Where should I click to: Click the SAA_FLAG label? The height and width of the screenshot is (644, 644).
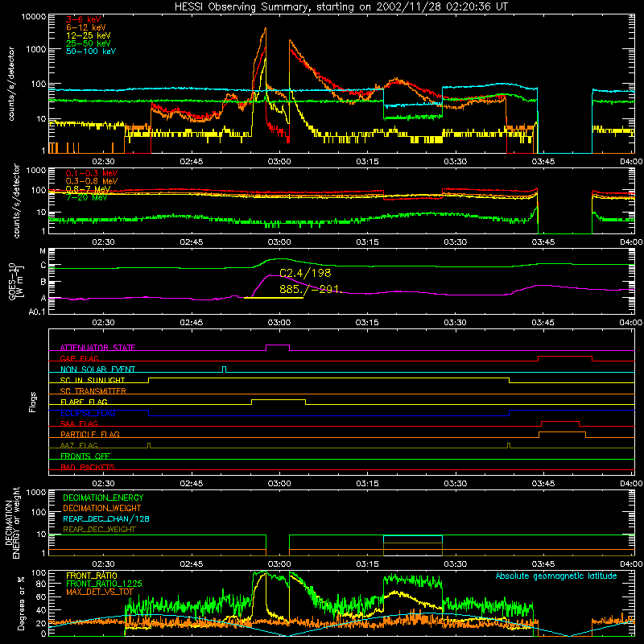pyautogui.click(x=79, y=423)
